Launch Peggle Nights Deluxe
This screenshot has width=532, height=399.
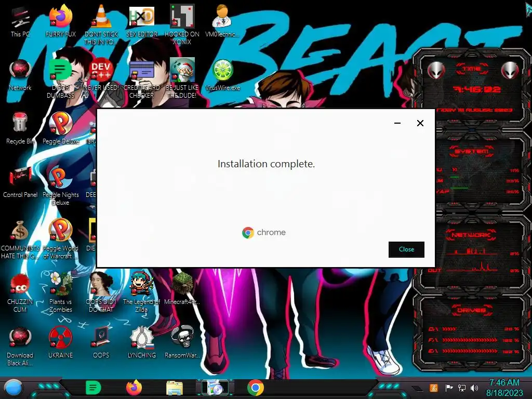point(60,186)
